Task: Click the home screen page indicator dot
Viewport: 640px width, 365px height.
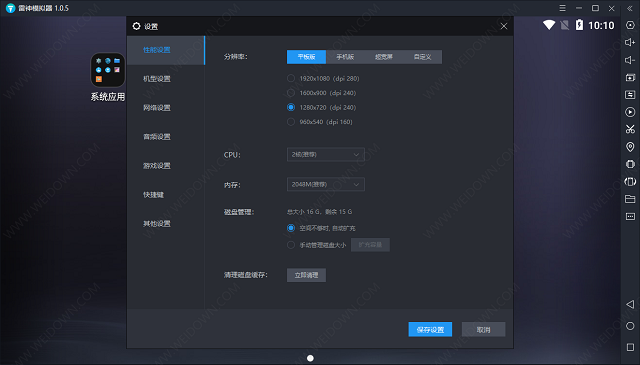Action: coord(310,358)
